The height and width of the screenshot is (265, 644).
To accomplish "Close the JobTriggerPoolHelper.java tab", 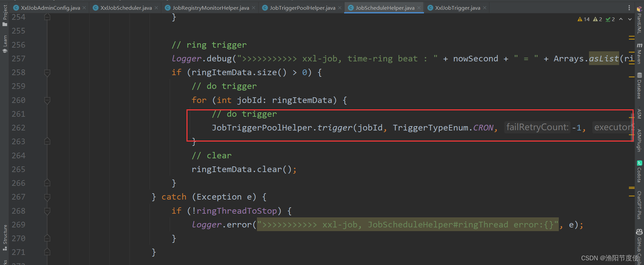I will tap(340, 8).
